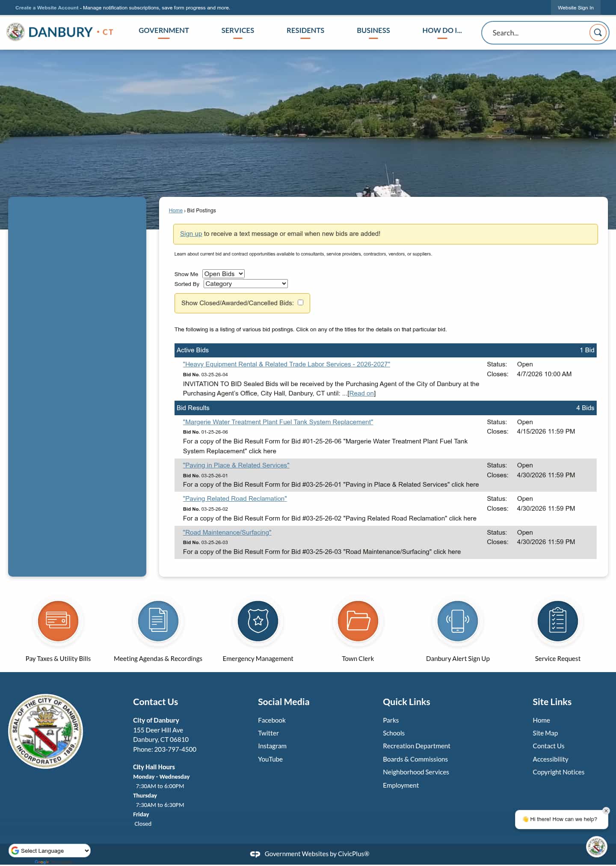Click the Hi there chat message bubble

(x=562, y=819)
